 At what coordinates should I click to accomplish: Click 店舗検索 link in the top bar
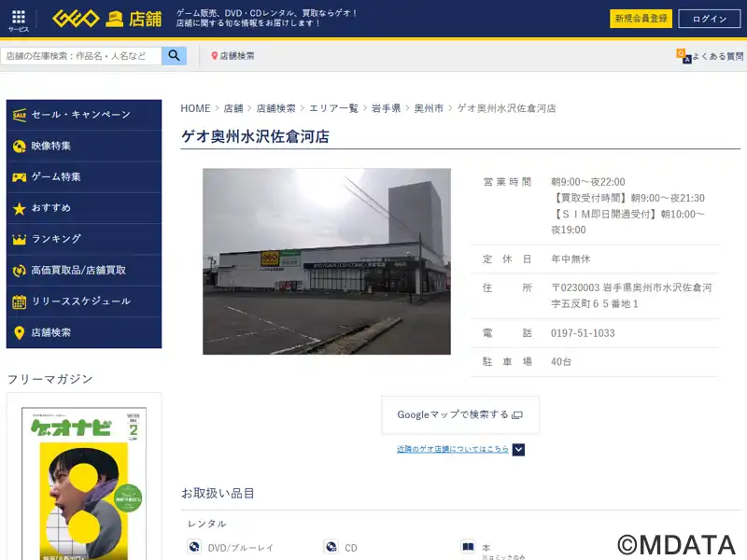click(237, 56)
